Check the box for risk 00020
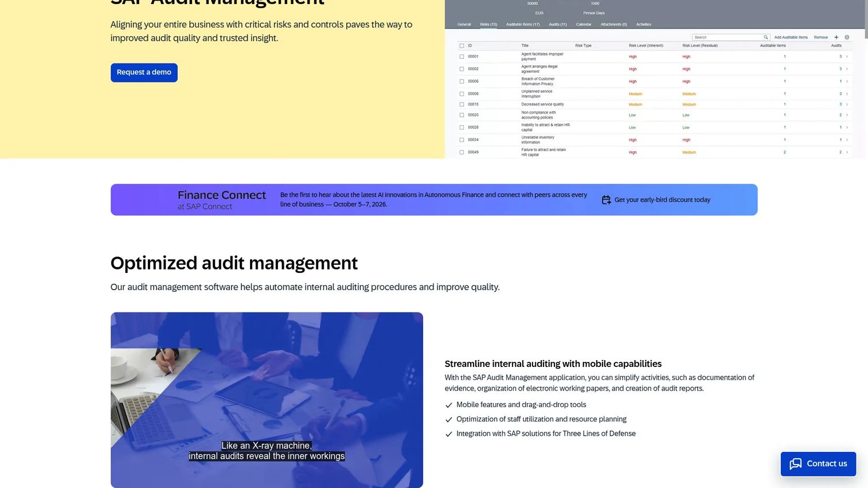868x488 pixels. pos(462,115)
